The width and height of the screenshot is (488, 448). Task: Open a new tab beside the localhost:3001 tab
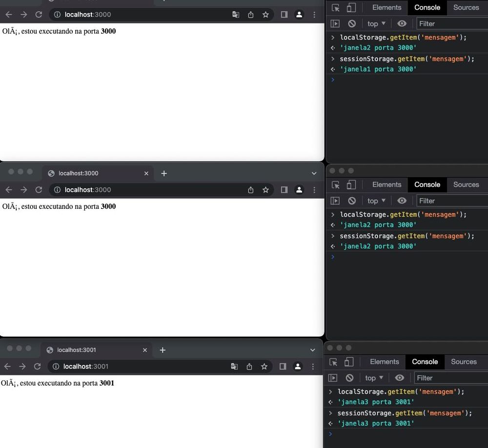pyautogui.click(x=163, y=350)
